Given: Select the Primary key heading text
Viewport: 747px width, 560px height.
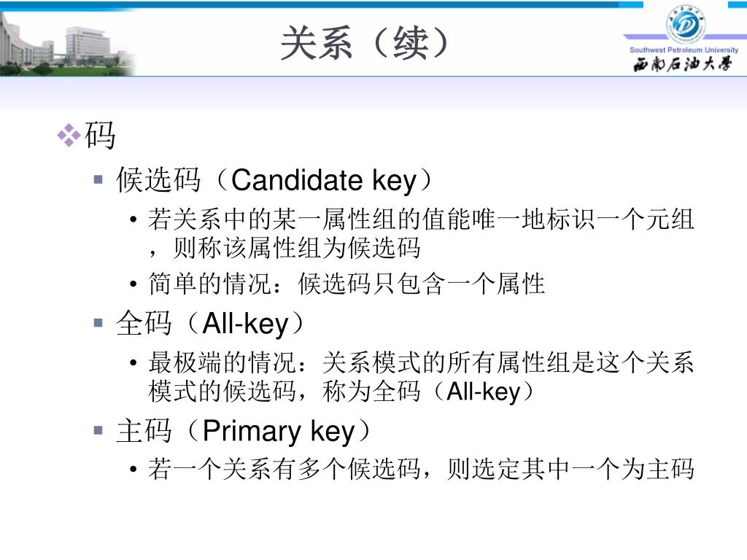Looking at the screenshot, I should click(243, 431).
